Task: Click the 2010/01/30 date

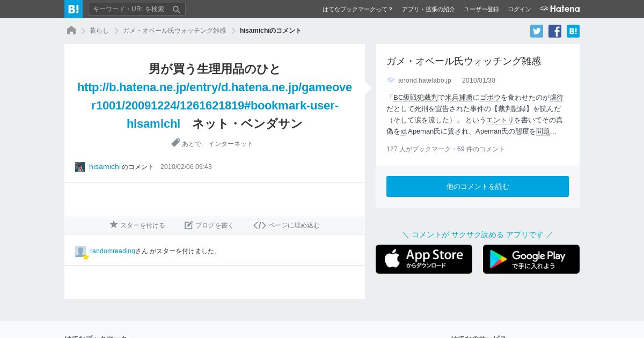Action: pos(479,80)
